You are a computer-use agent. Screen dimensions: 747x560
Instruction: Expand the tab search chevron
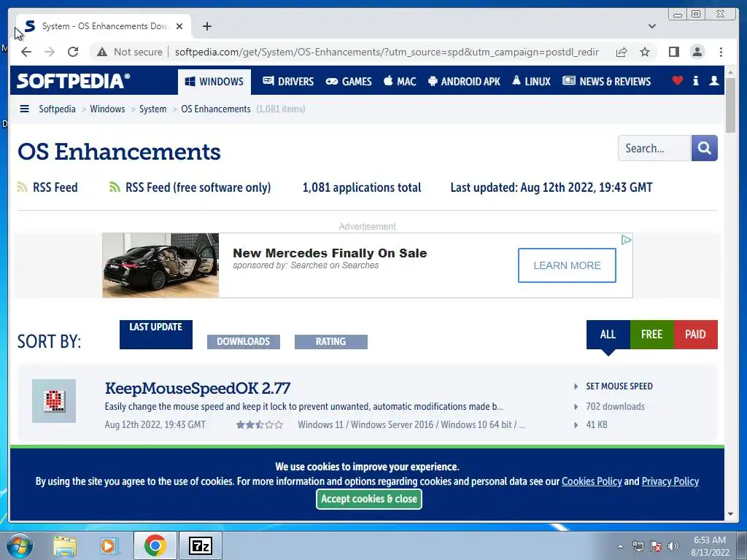(651, 26)
